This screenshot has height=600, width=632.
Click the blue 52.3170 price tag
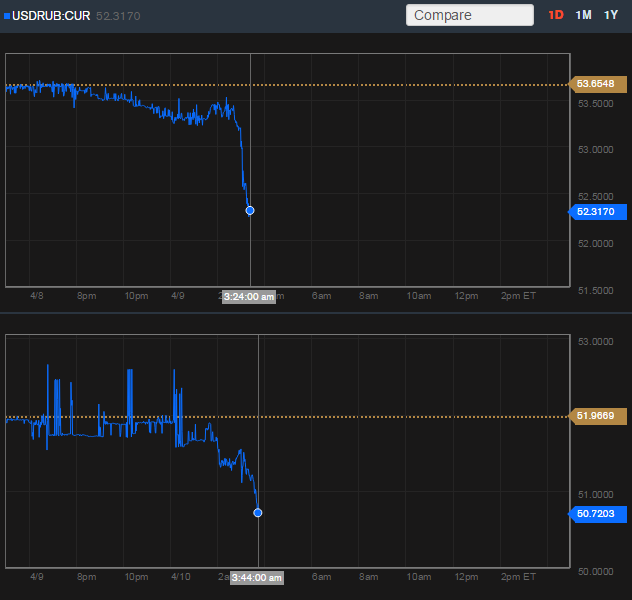597,212
